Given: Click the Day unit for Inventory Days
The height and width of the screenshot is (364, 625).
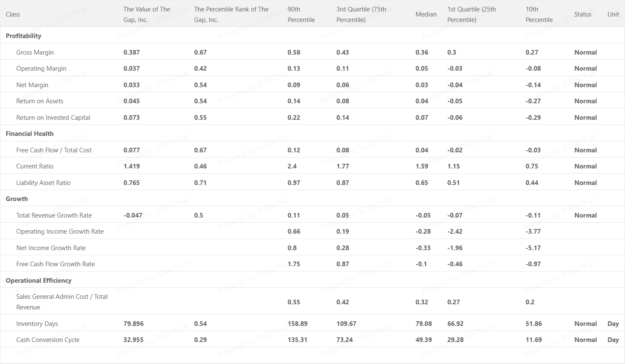Looking at the screenshot, I should pos(613,324).
